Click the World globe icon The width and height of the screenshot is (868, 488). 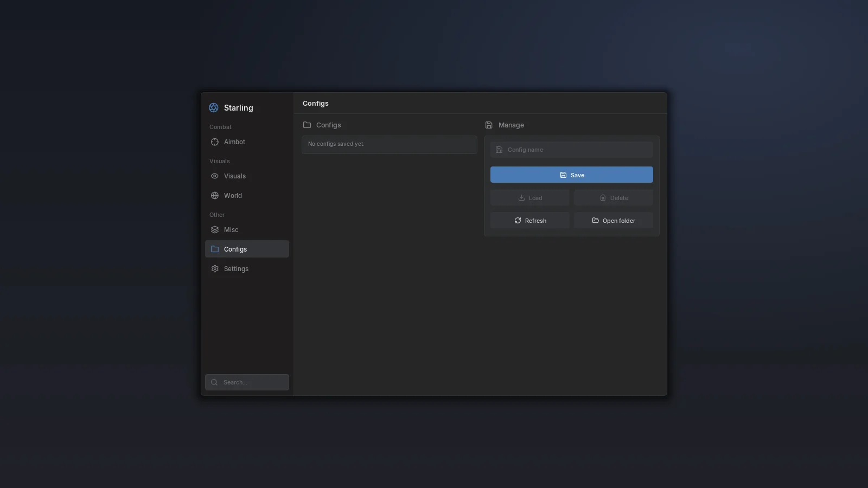(x=215, y=196)
